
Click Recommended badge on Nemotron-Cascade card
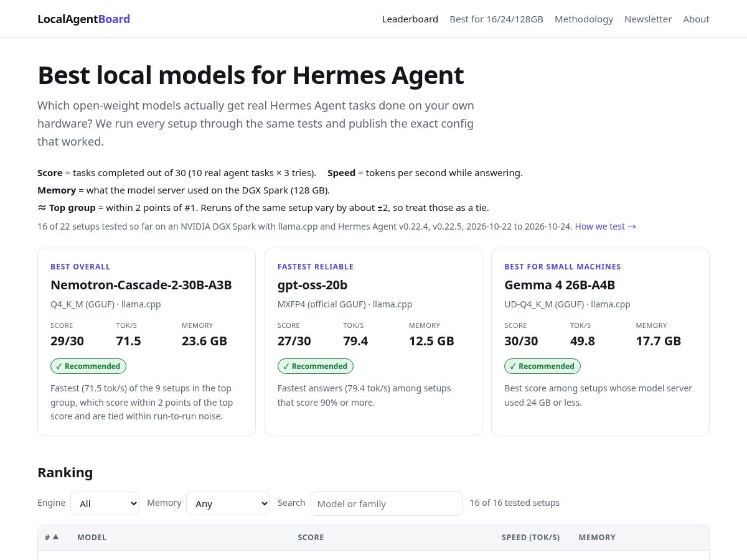coord(88,366)
